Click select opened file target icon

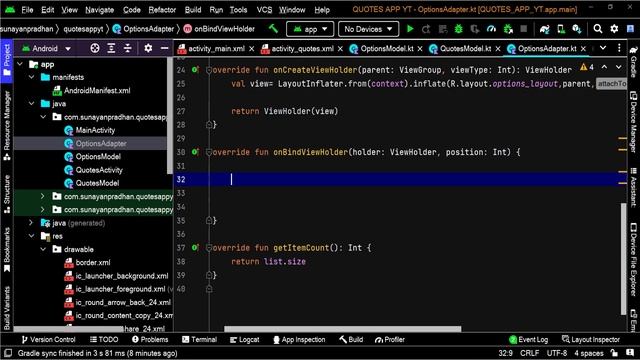coord(95,48)
